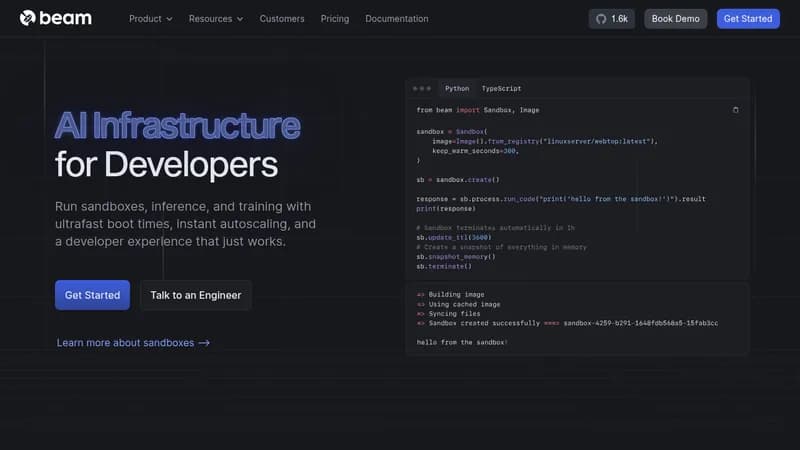Click the 'sb.snapshot_memory()' code line
The image size is (800, 450).
coord(456,257)
